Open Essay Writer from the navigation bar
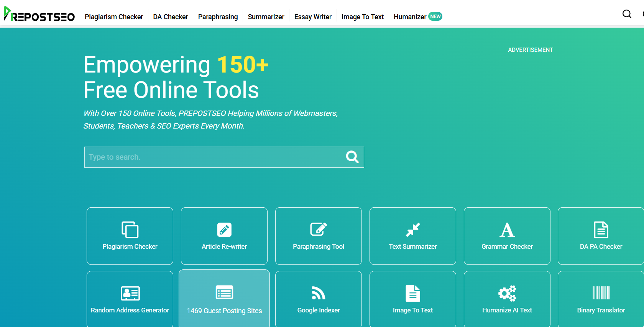Screen dimensions: 644x327 (x=313, y=17)
